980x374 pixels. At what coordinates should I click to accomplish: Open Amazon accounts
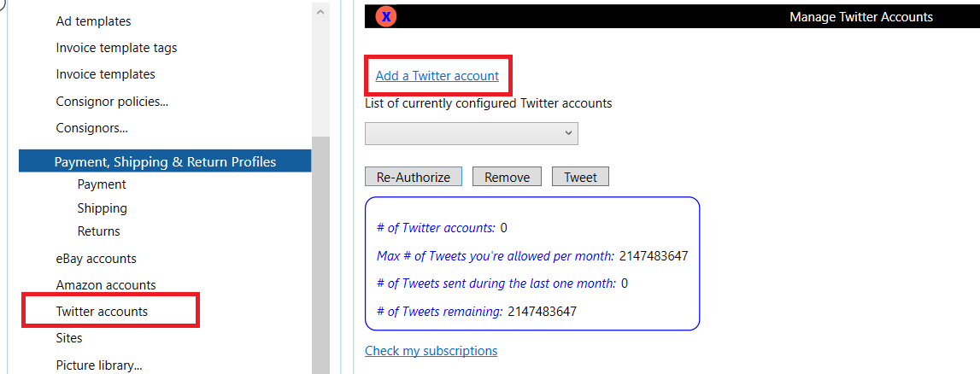tap(106, 285)
